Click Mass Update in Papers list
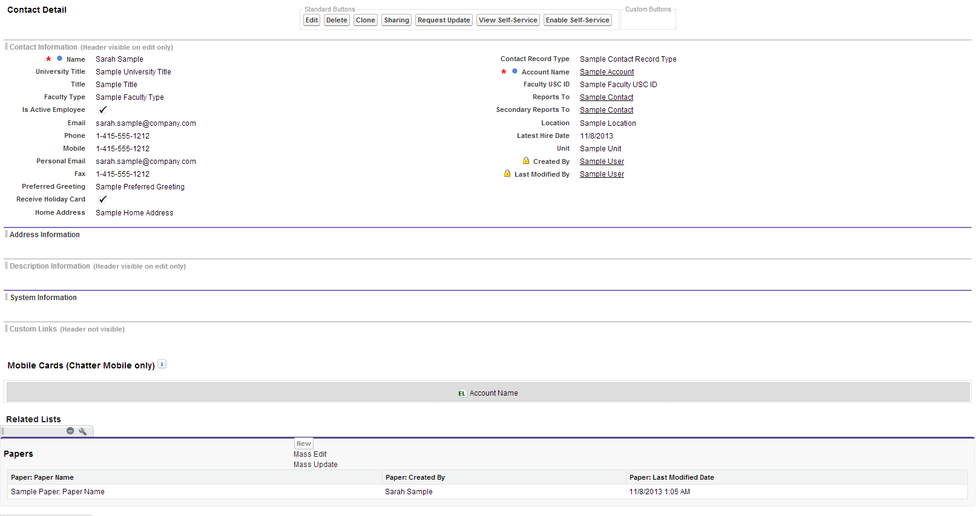980x516 pixels. click(315, 465)
